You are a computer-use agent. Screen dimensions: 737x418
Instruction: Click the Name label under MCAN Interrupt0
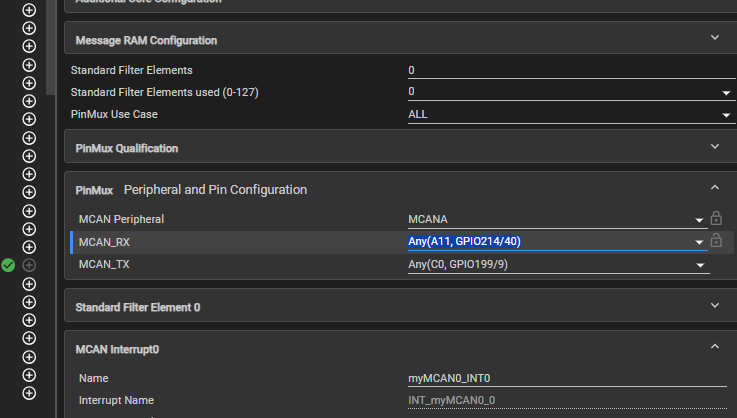(x=94, y=379)
